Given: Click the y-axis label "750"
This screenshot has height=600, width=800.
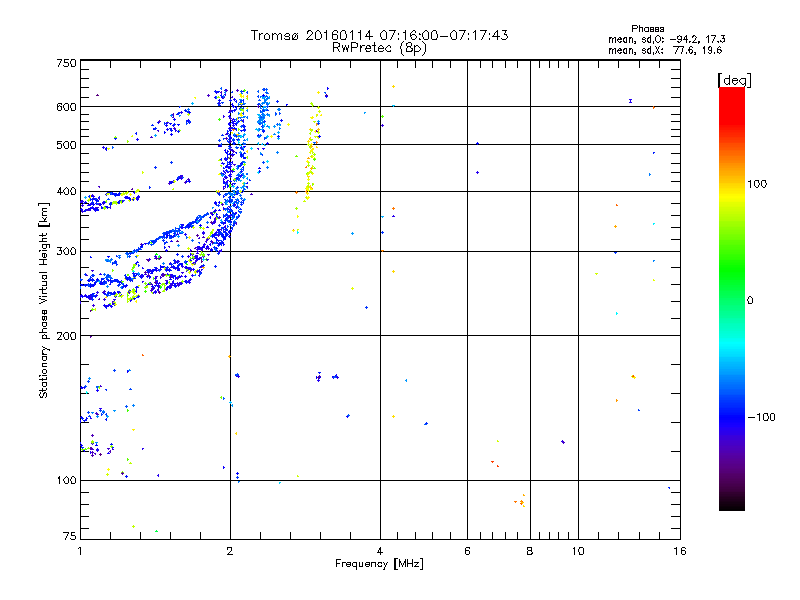Looking at the screenshot, I should (x=66, y=63).
